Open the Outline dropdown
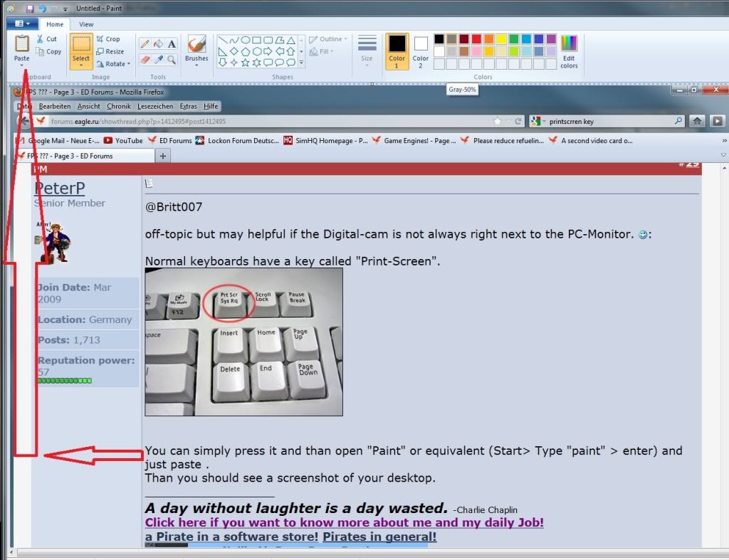 point(327,39)
